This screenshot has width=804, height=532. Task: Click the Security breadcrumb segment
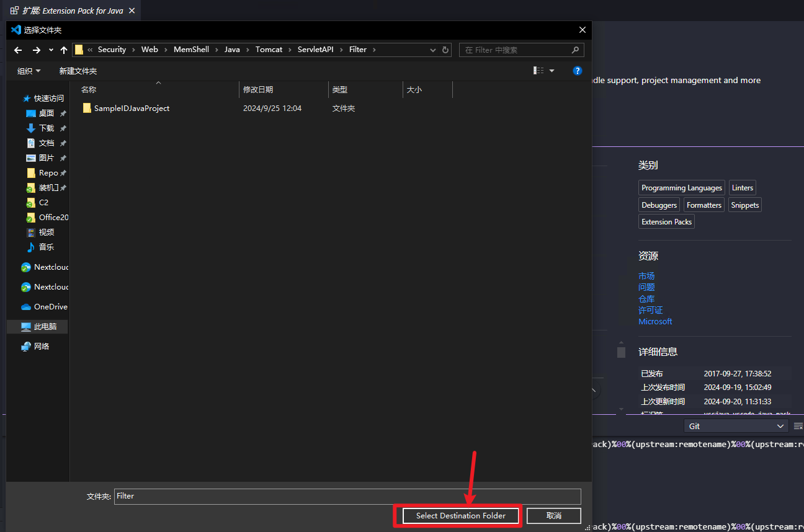(112, 50)
